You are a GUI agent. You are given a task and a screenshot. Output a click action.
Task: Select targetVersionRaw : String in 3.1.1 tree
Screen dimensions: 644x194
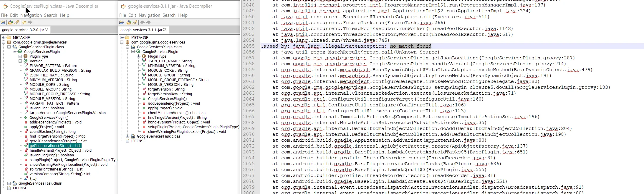point(170,94)
